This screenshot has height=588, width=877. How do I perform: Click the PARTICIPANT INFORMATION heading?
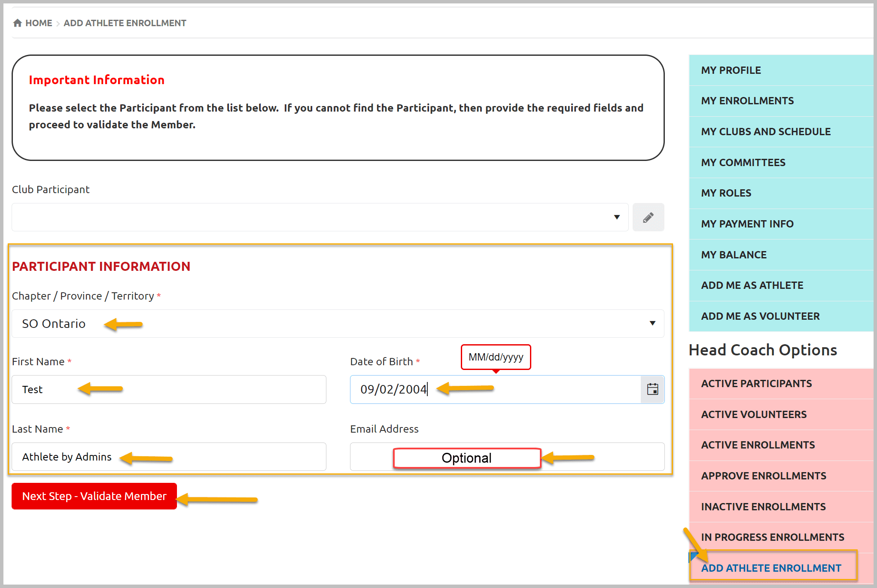(101, 267)
